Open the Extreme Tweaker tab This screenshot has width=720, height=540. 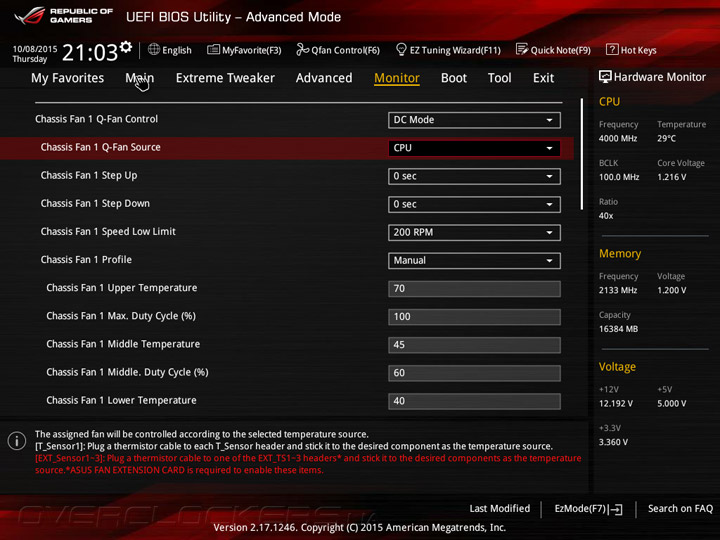[225, 78]
